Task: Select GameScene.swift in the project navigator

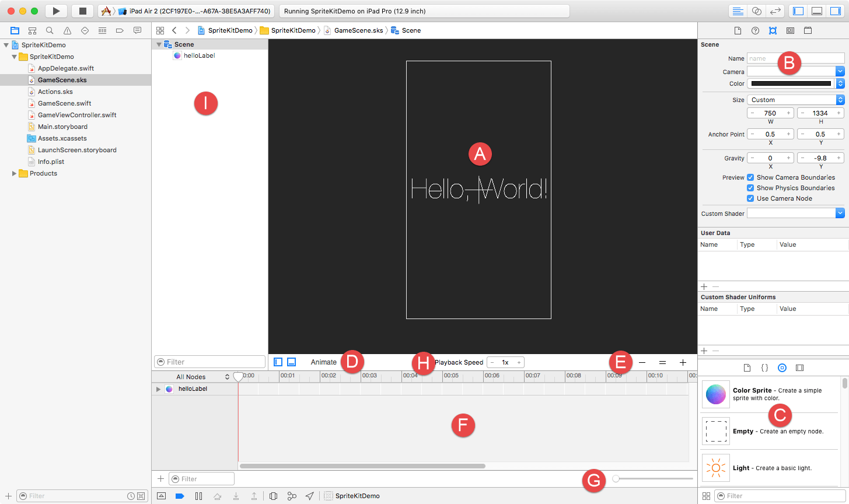Action: point(64,103)
